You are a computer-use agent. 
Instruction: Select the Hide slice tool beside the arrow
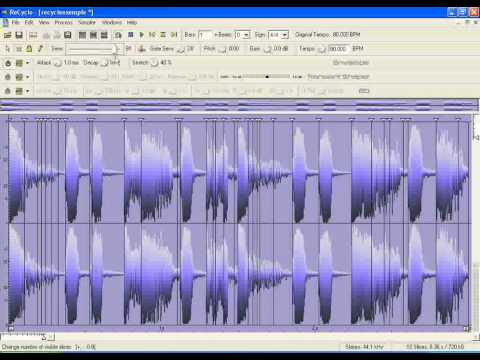coord(19,49)
